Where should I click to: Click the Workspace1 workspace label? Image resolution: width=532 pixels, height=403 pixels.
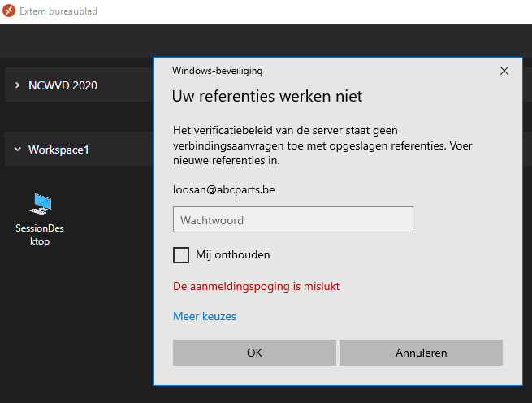coord(58,149)
